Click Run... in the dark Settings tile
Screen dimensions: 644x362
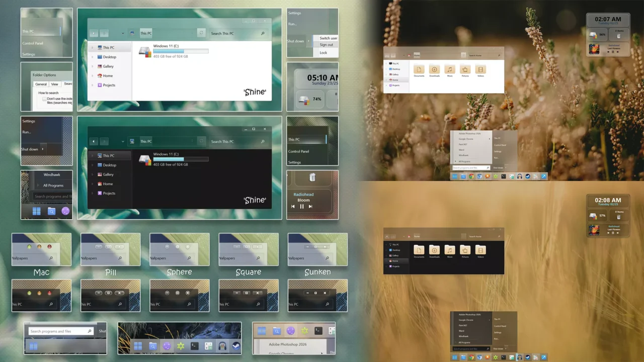pyautogui.click(x=26, y=132)
